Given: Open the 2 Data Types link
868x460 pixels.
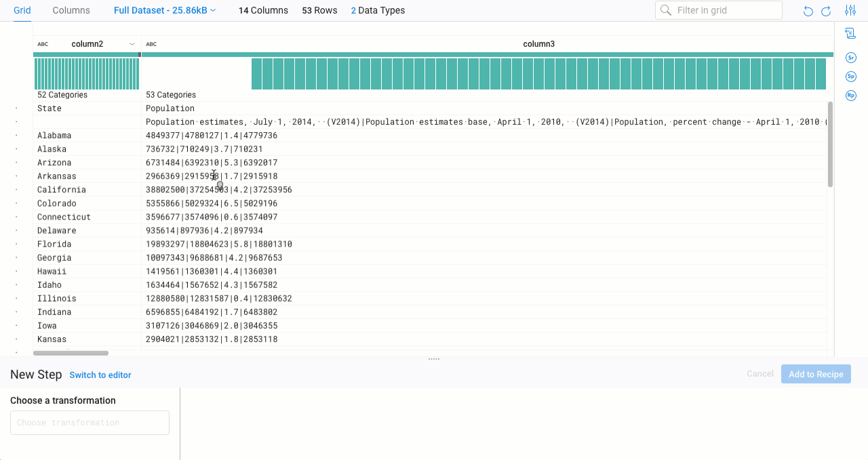Looking at the screenshot, I should coord(378,10).
